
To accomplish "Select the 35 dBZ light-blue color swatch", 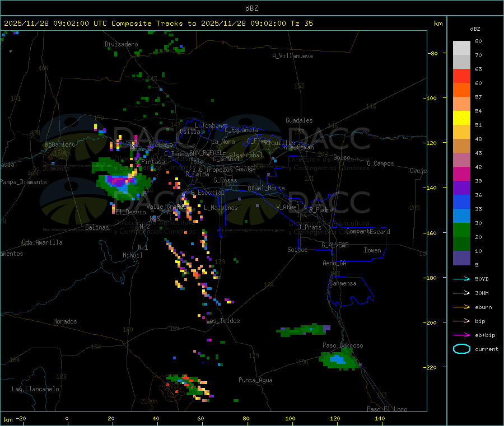I will click(x=461, y=216).
